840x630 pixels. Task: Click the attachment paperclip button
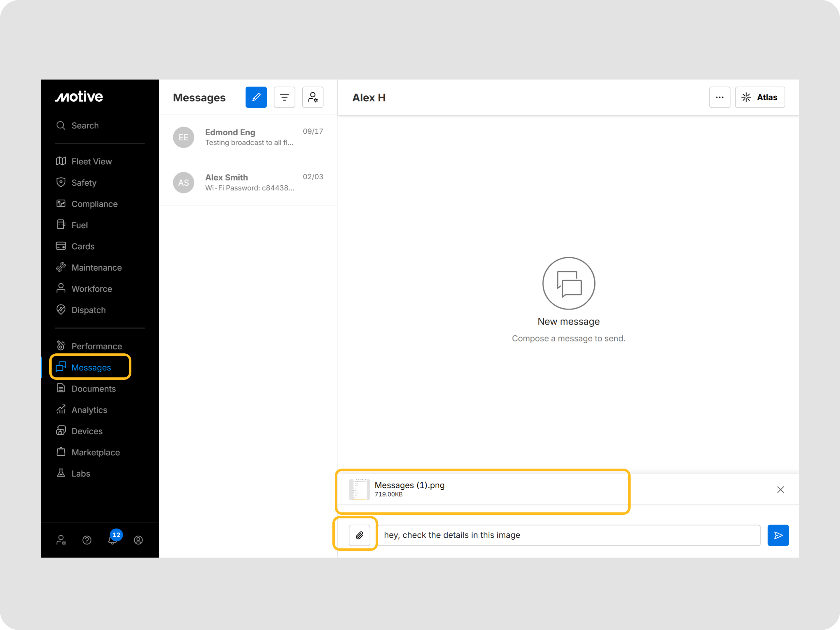359,535
